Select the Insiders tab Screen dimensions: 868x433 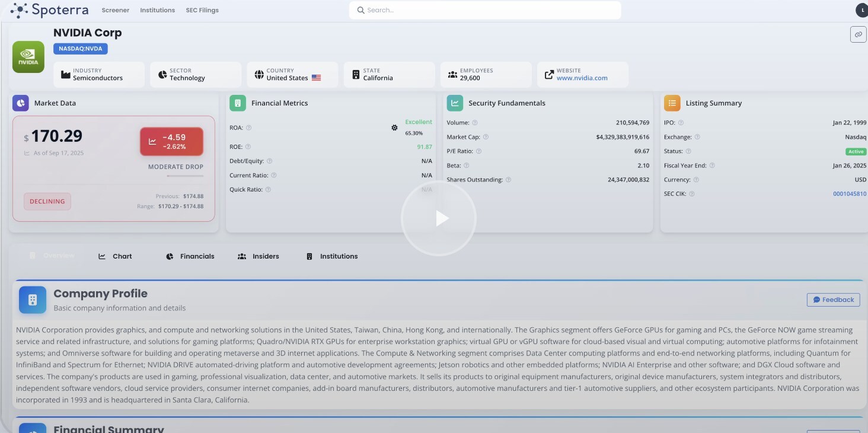tap(259, 256)
